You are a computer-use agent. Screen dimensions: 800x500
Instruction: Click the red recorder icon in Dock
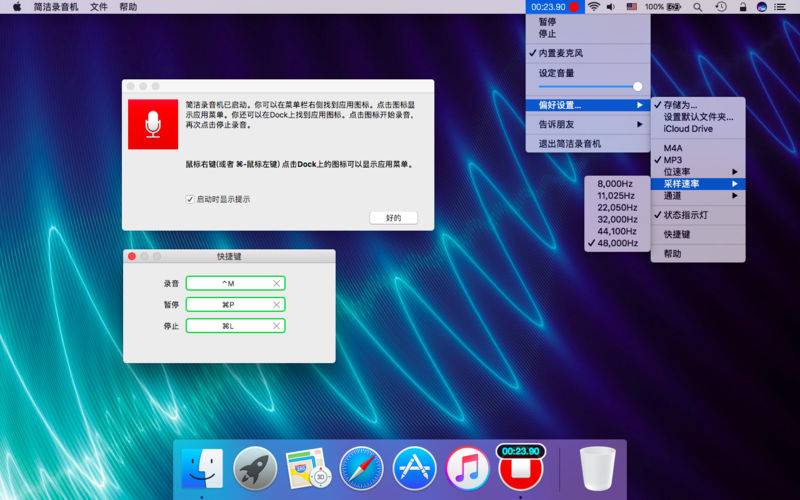pos(520,467)
